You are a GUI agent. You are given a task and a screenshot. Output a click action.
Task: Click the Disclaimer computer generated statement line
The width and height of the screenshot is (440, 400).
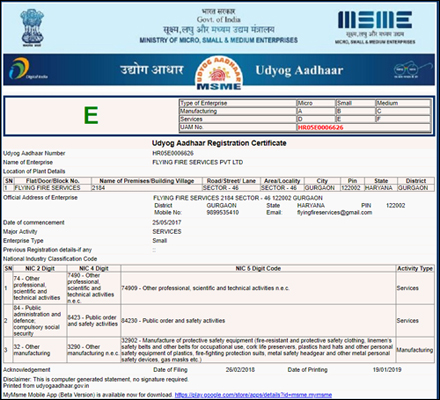pyautogui.click(x=96, y=379)
